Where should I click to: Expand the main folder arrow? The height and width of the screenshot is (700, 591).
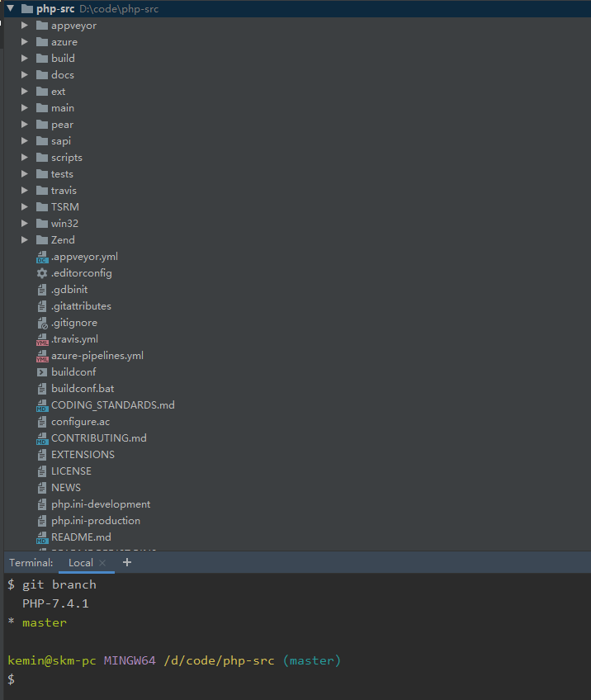pos(25,108)
